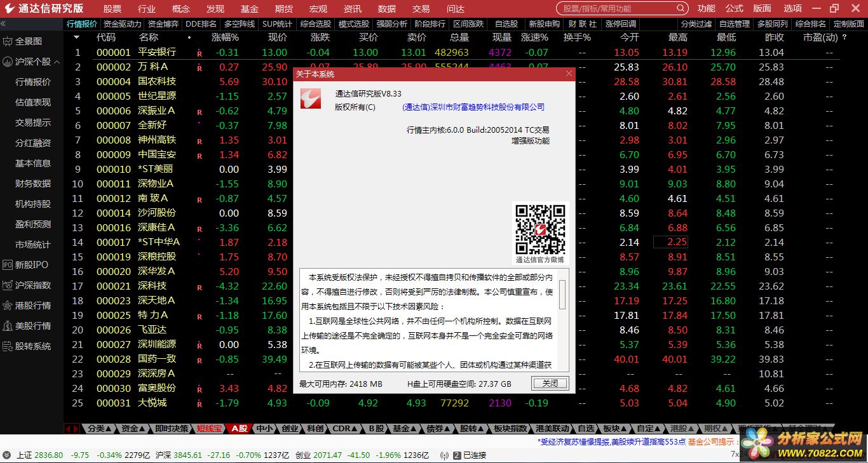Select 估值表现 in the sidebar
The width and height of the screenshot is (868, 463).
(x=33, y=102)
